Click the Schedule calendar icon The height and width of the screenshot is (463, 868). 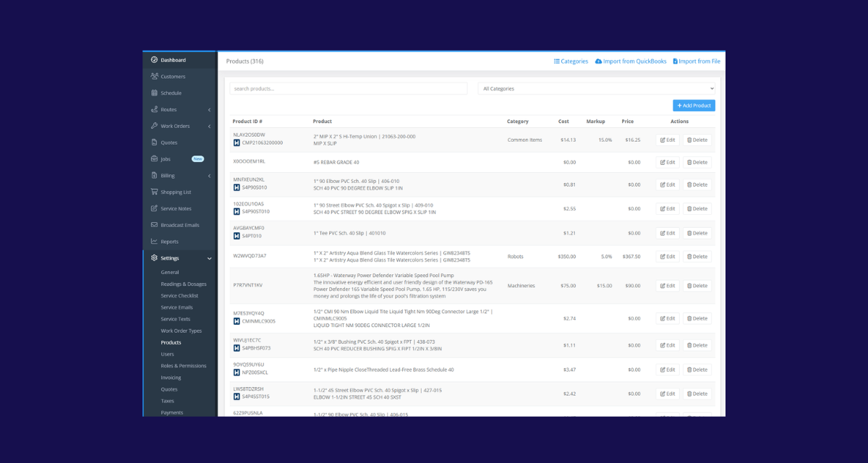tap(154, 93)
